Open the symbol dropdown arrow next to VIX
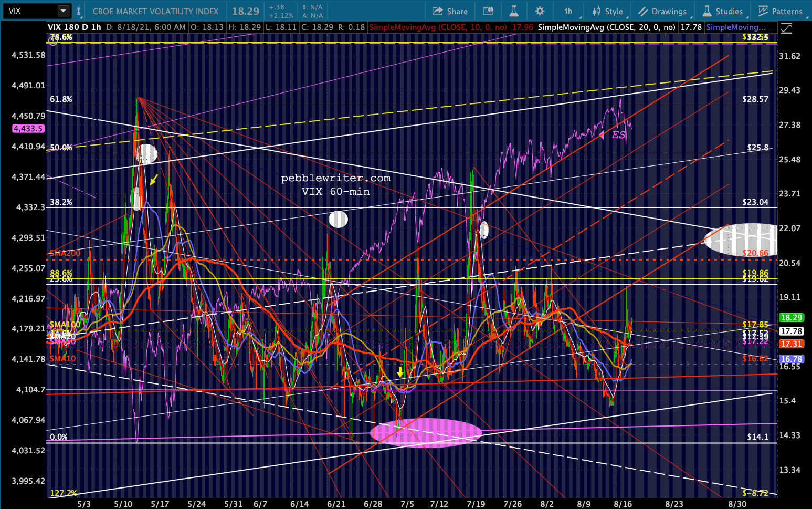 pos(64,11)
